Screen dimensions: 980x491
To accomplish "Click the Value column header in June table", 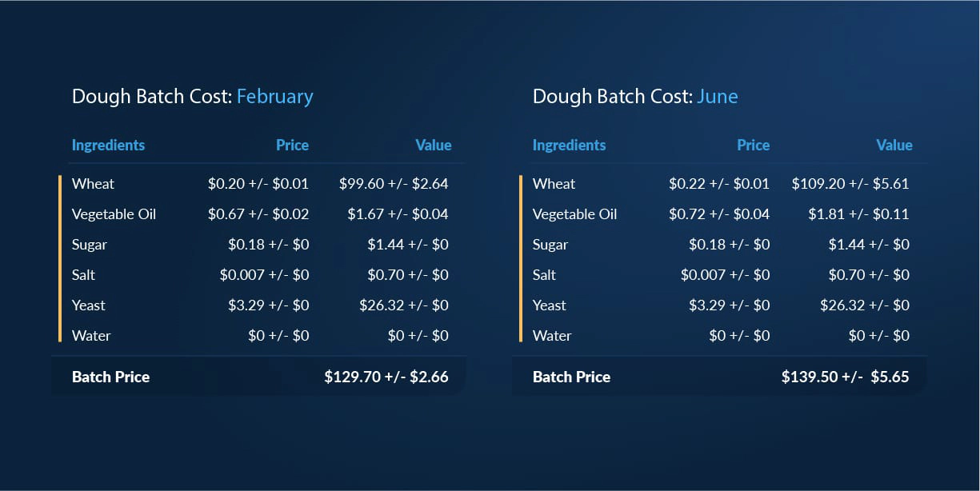I will [x=894, y=145].
